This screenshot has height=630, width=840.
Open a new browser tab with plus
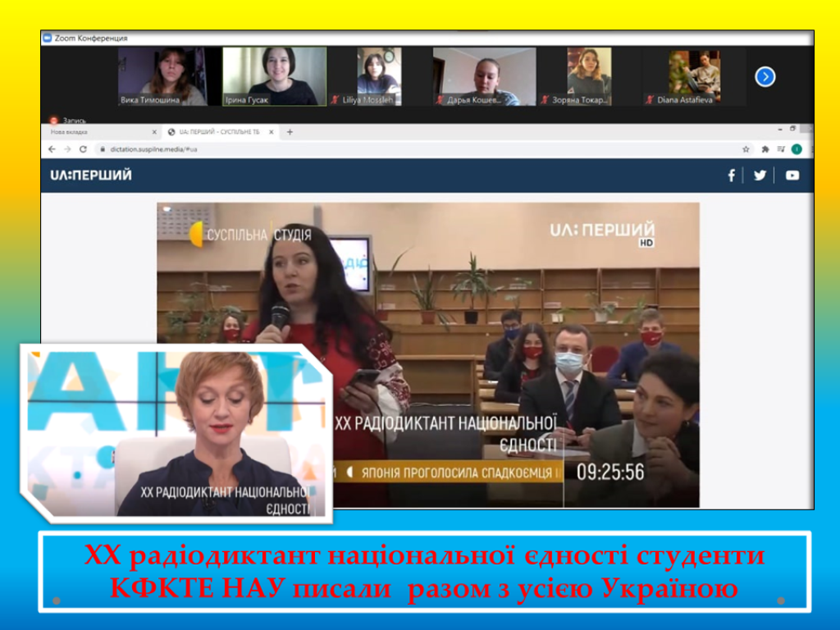click(290, 131)
